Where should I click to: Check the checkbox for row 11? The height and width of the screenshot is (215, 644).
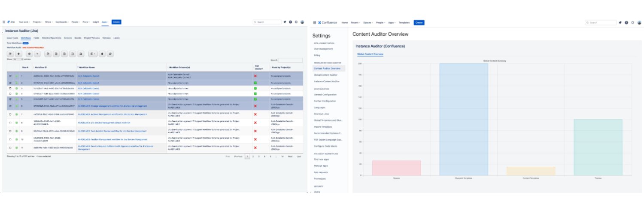(10, 147)
